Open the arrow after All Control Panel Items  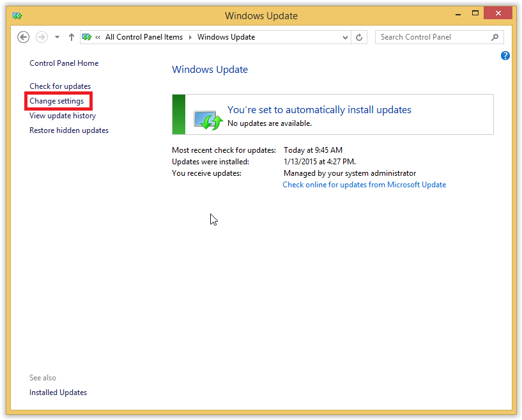click(190, 37)
